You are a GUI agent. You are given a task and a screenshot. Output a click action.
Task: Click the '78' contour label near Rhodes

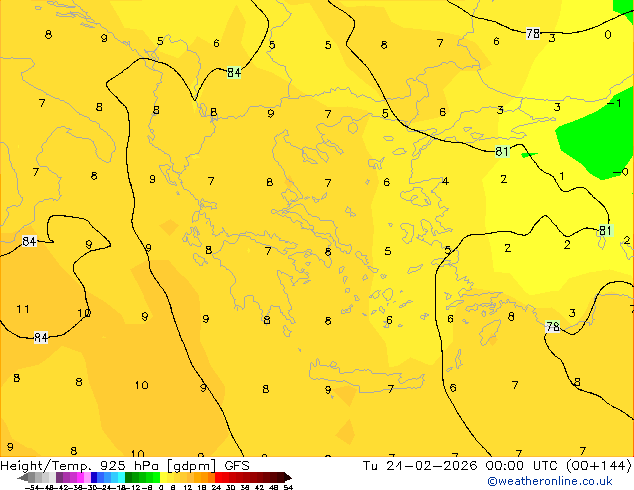coord(553,326)
